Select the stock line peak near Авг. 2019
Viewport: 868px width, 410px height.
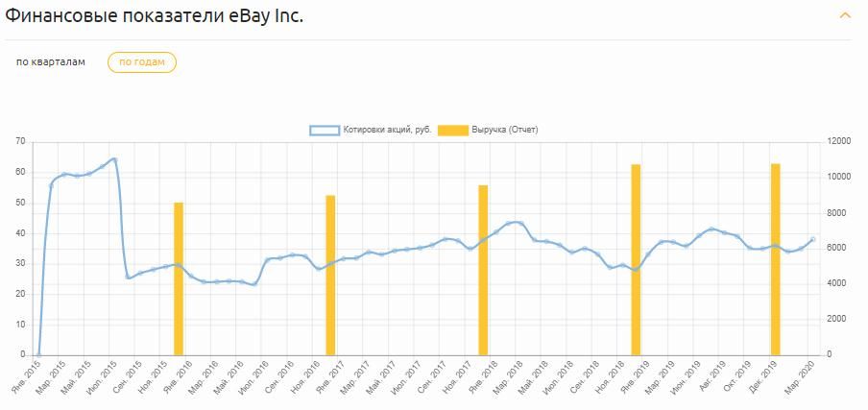coord(711,229)
